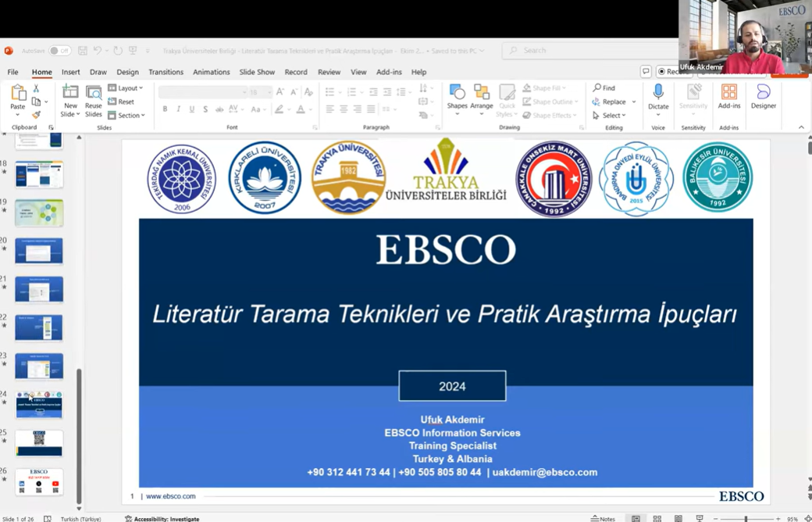Open the File menu
The height and width of the screenshot is (522, 812).
point(13,72)
